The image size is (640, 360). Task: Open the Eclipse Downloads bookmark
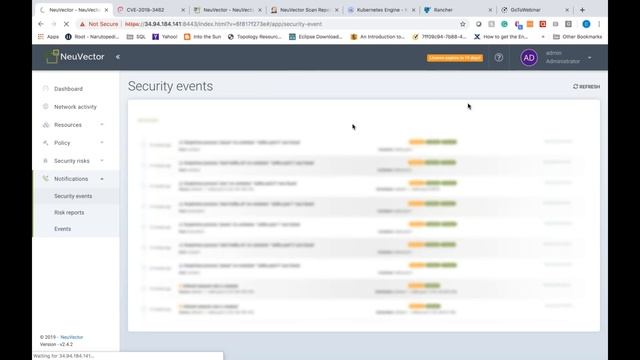click(x=316, y=37)
